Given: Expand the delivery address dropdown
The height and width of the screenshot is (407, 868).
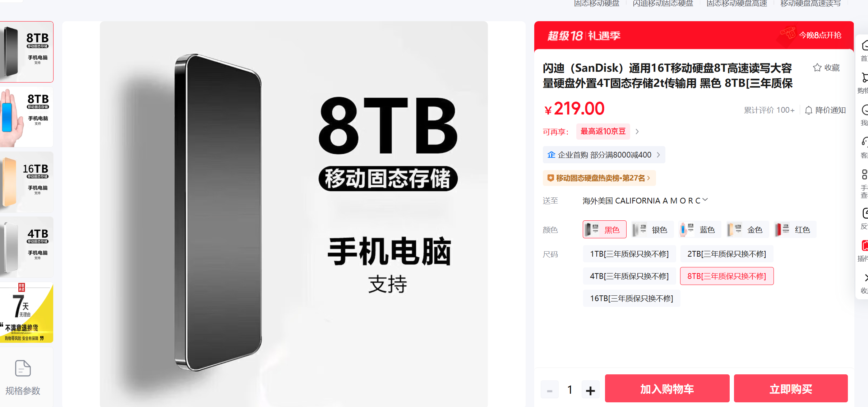Looking at the screenshot, I should 705,200.
